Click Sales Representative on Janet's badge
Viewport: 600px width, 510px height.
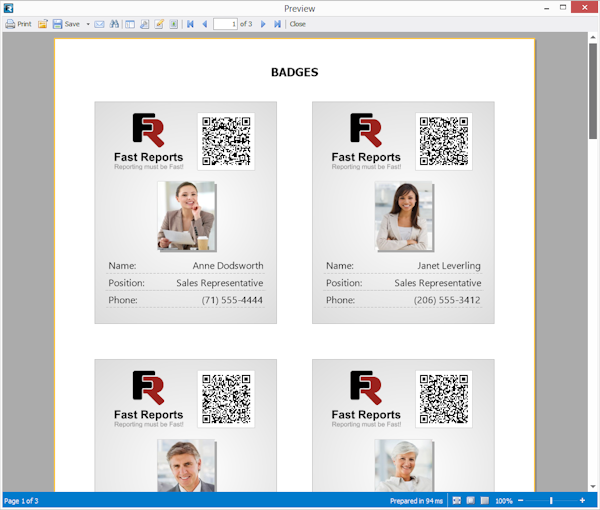[x=438, y=283]
